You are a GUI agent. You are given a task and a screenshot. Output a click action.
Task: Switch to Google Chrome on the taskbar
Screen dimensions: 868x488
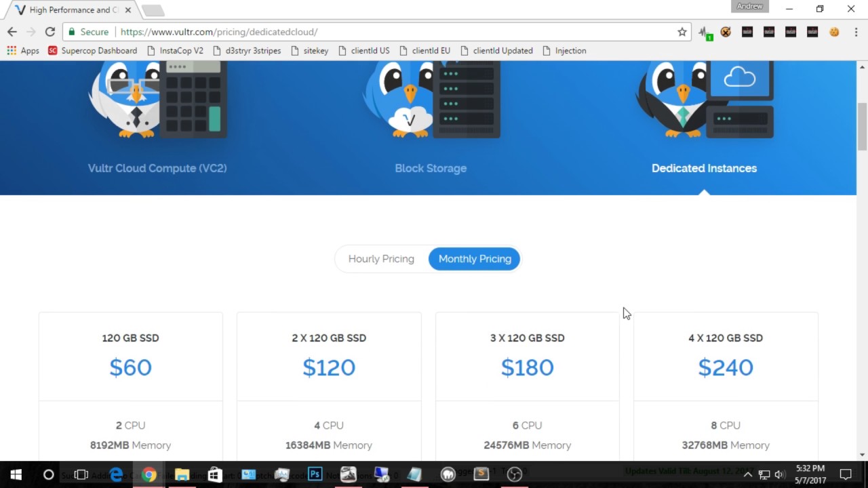click(149, 474)
